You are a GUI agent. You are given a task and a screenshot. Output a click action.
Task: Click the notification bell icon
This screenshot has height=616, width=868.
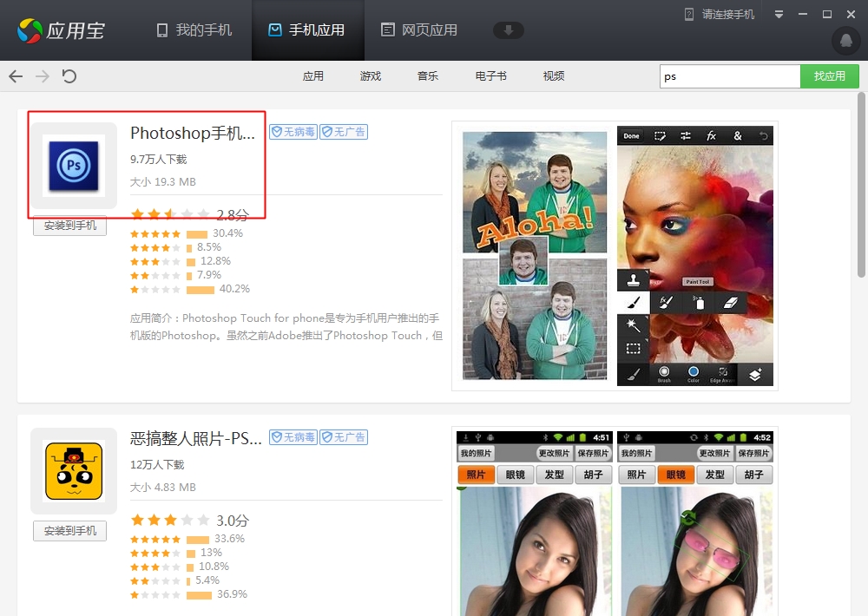(845, 41)
